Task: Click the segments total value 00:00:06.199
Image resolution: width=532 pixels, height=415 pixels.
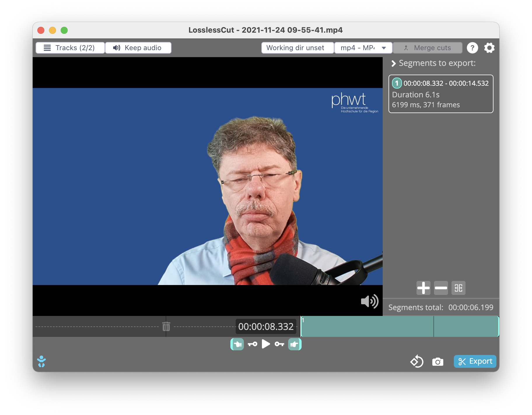Action: [x=471, y=307]
